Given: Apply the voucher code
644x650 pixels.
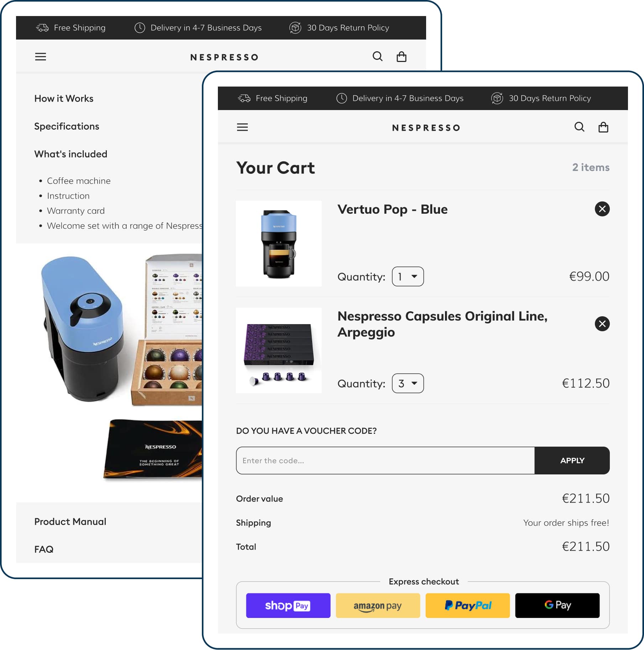Looking at the screenshot, I should [572, 461].
